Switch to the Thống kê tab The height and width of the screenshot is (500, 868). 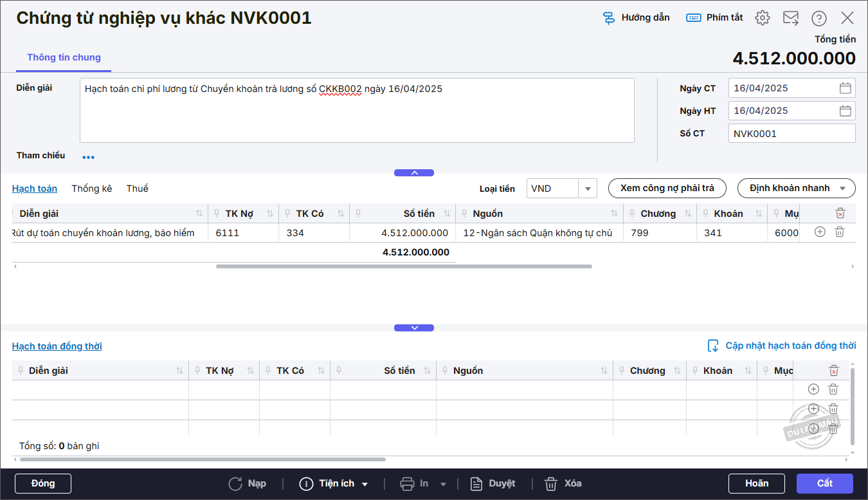pyautogui.click(x=92, y=189)
